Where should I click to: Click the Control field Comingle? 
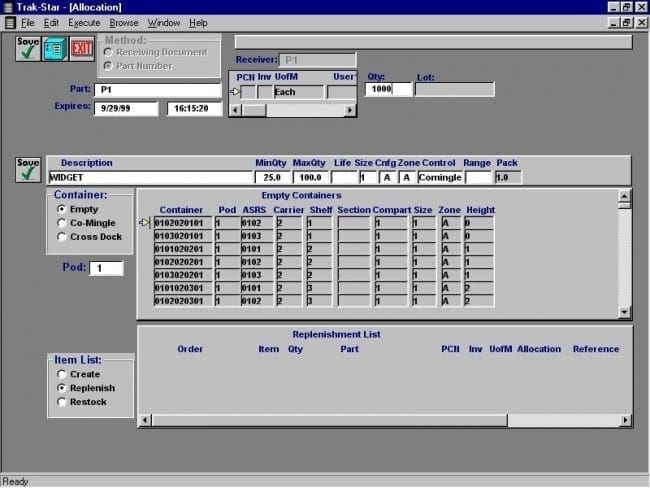tap(440, 177)
